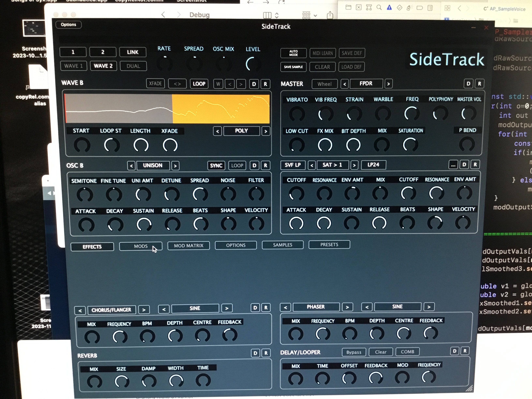Click the MIDI LEARN button
This screenshot has height=399, width=532.
(x=323, y=53)
